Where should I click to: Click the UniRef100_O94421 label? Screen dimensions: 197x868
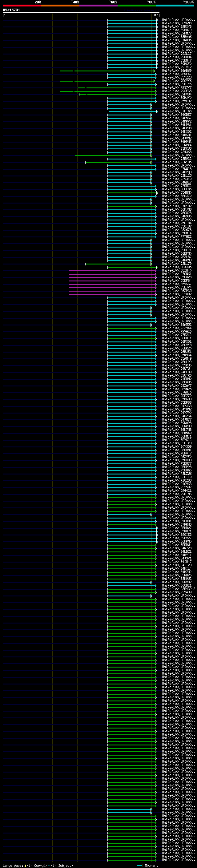(x=177, y=490)
